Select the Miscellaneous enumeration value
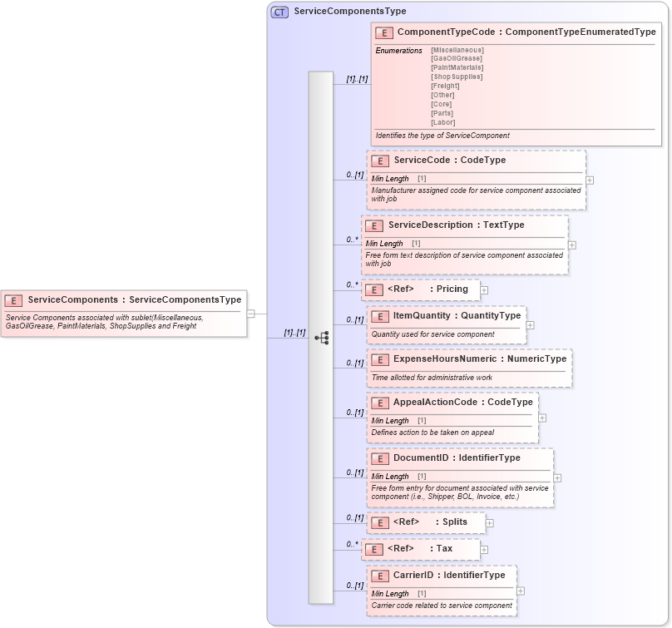672x628 pixels. (x=457, y=50)
